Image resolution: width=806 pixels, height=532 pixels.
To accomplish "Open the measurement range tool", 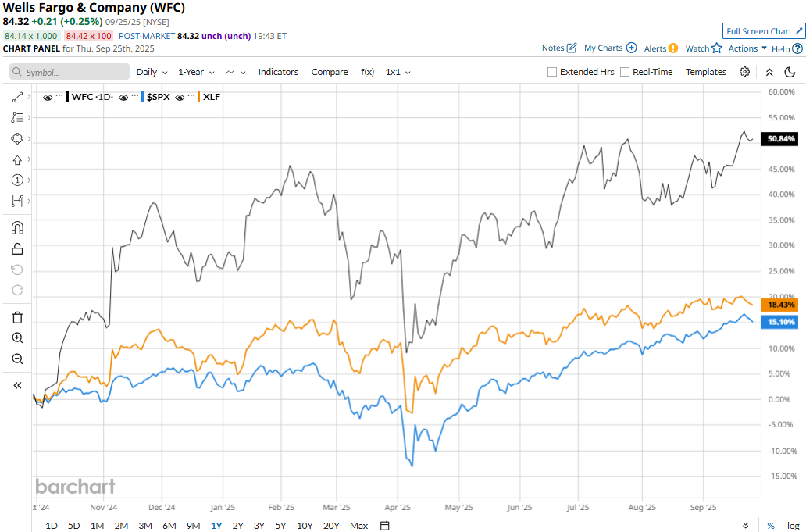I will point(17,201).
